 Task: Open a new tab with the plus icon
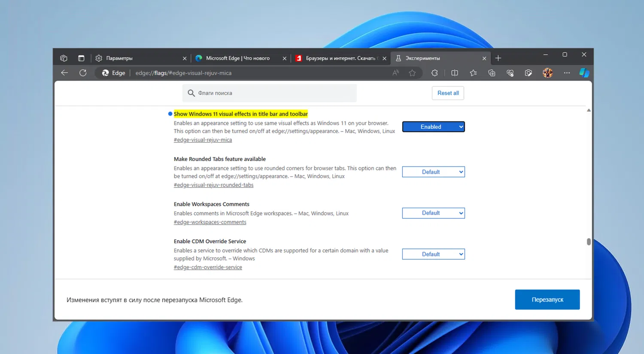click(x=498, y=58)
